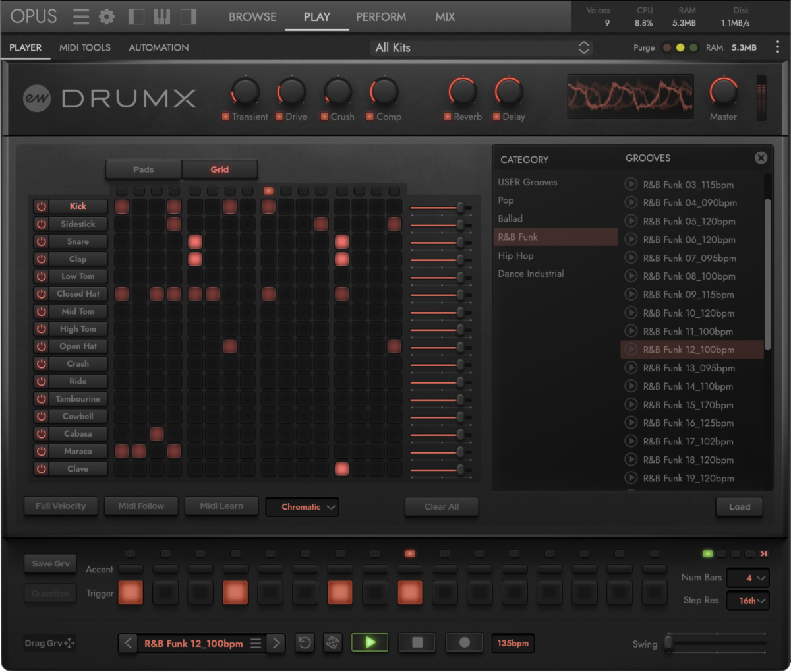Image resolution: width=791 pixels, height=672 pixels.
Task: Switch to the MIDI TOOLS tab
Action: point(85,47)
